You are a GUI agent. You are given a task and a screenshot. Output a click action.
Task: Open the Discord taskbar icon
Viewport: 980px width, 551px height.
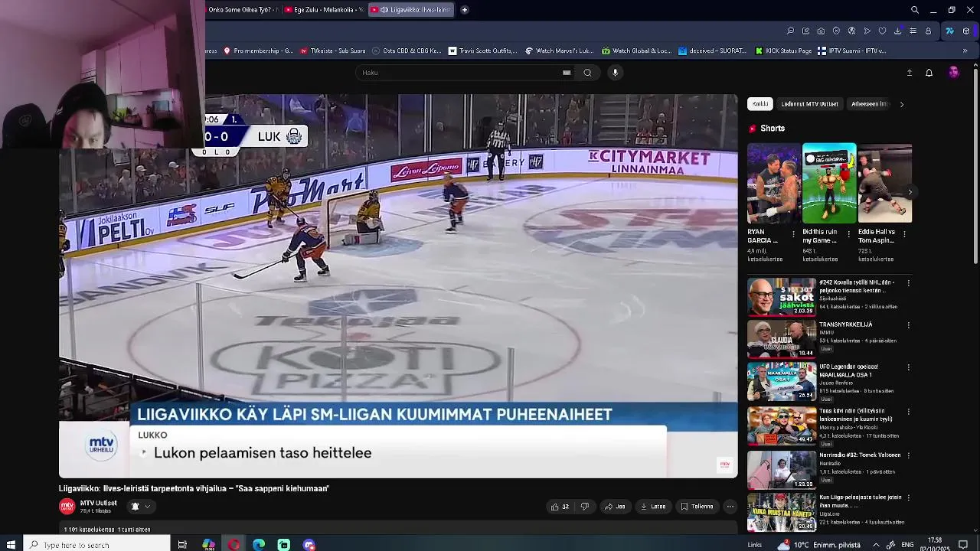pyautogui.click(x=309, y=545)
